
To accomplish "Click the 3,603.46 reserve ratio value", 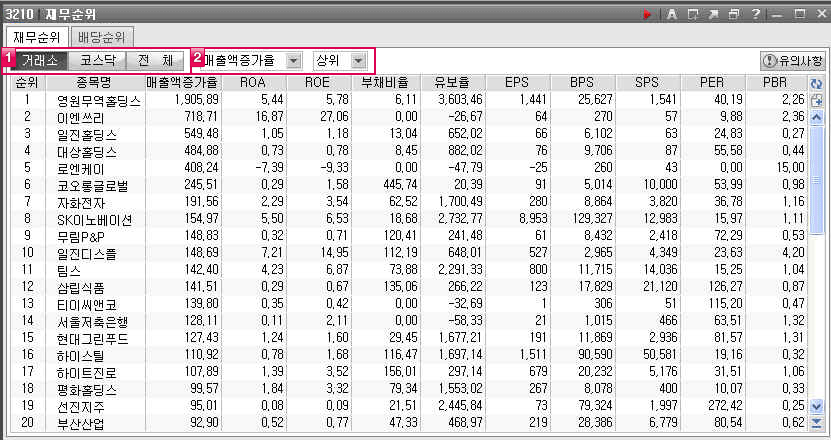I will (x=461, y=99).
